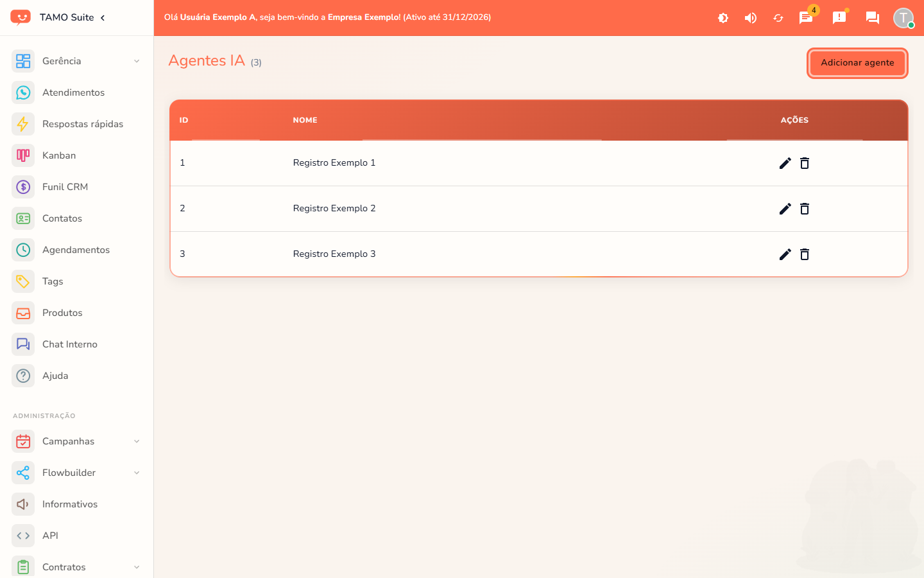Click the Agentes IA page title
Screen dimensions: 924x578
click(207, 60)
